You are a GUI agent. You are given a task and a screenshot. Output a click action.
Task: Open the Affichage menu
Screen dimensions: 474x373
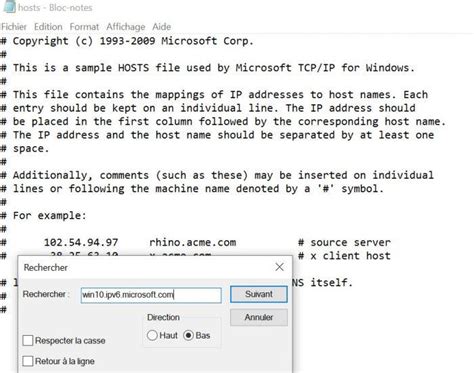[x=126, y=27]
